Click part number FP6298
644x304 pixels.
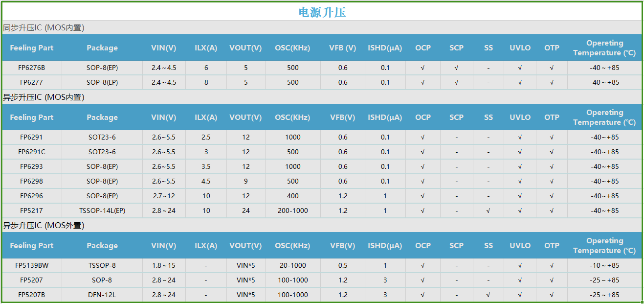coord(32,181)
